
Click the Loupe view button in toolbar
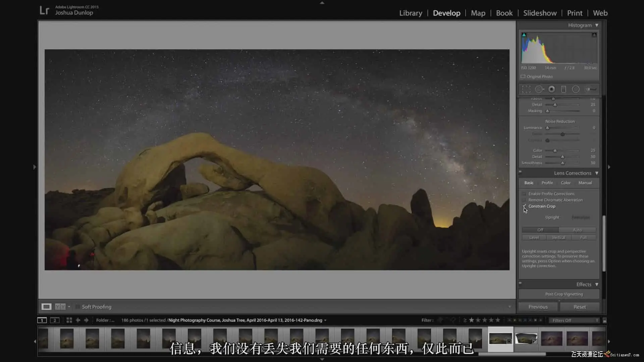46,307
